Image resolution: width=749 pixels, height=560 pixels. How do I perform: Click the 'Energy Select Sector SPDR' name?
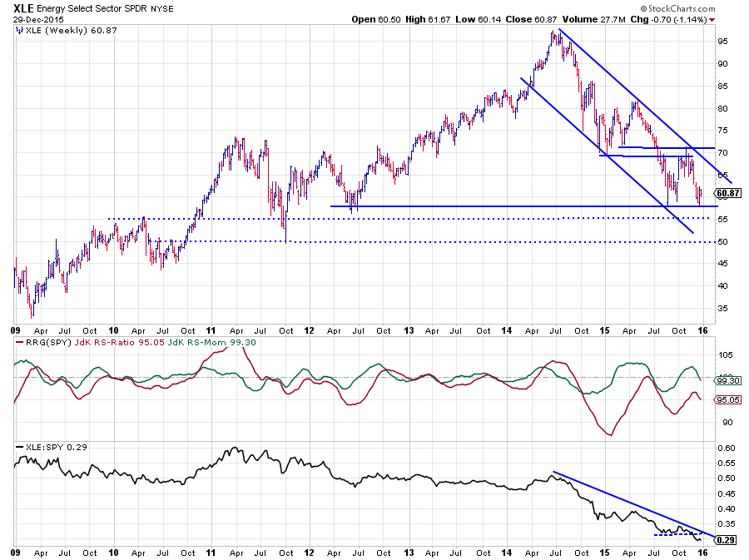(x=93, y=9)
